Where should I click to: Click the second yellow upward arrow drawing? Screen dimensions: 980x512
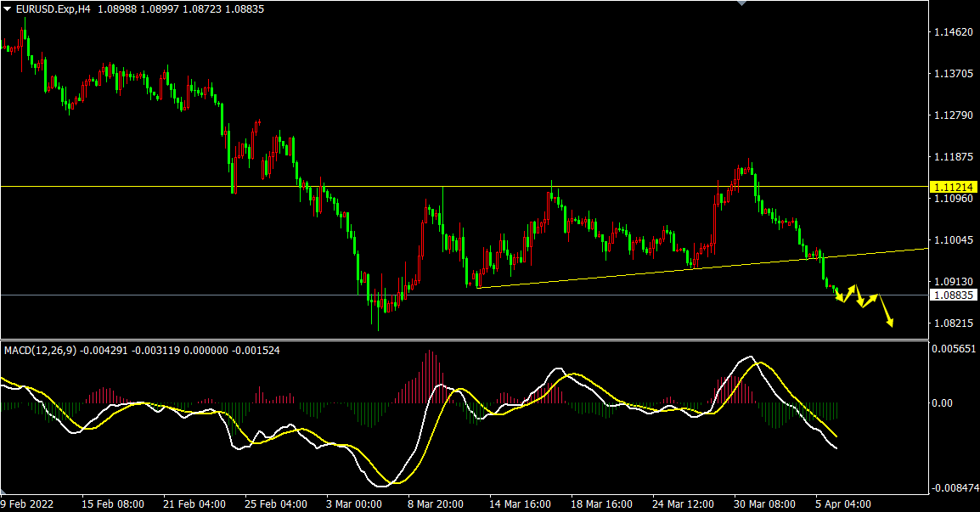coord(870,299)
